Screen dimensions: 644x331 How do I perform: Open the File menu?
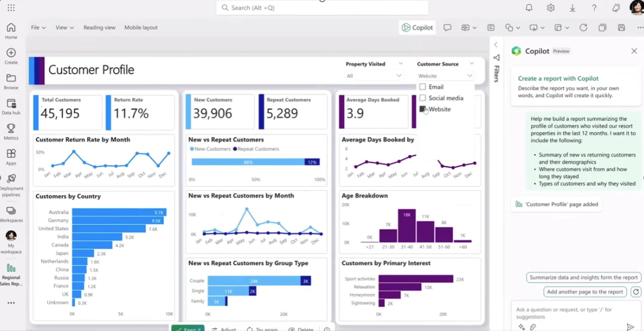click(38, 28)
